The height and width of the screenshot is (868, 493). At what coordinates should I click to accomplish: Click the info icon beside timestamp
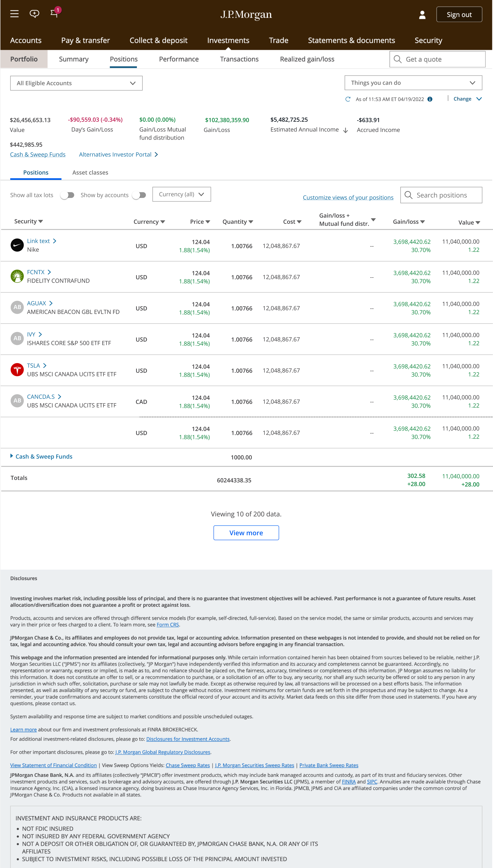tap(430, 99)
